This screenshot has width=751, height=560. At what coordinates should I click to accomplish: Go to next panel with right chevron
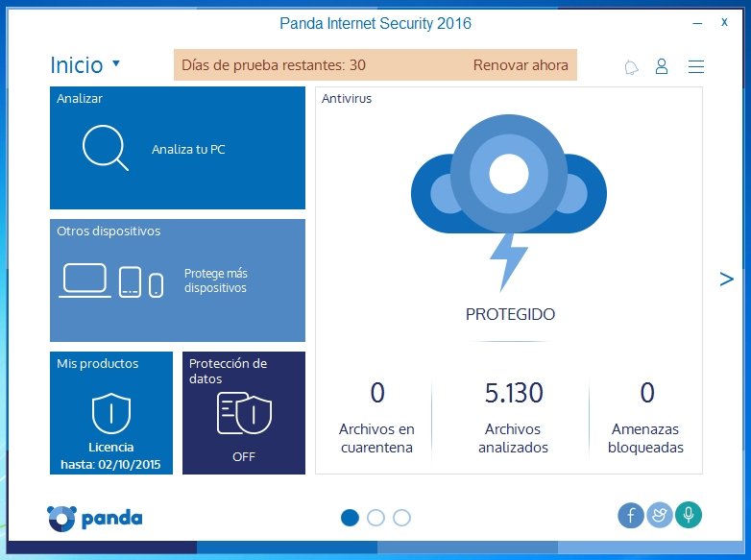pyautogui.click(x=726, y=279)
